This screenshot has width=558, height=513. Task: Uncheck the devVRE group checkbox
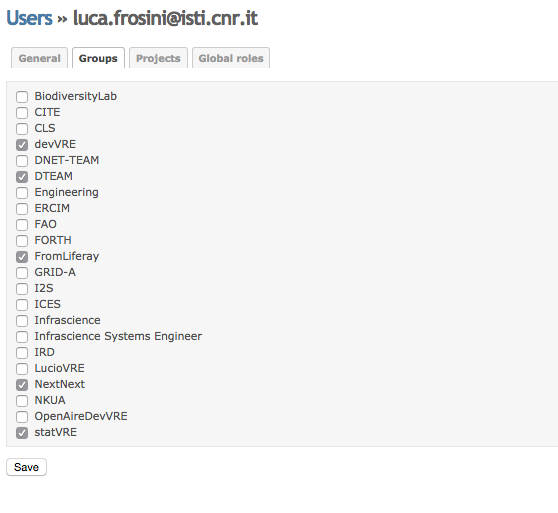22,144
